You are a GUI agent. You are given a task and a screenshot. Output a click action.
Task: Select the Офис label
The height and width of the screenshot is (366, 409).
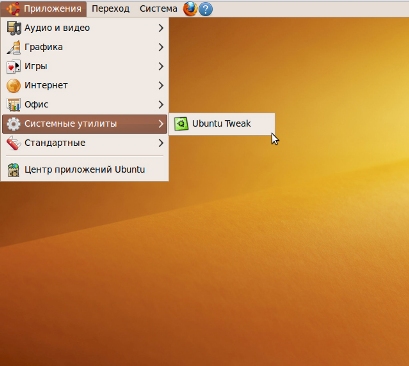36,105
